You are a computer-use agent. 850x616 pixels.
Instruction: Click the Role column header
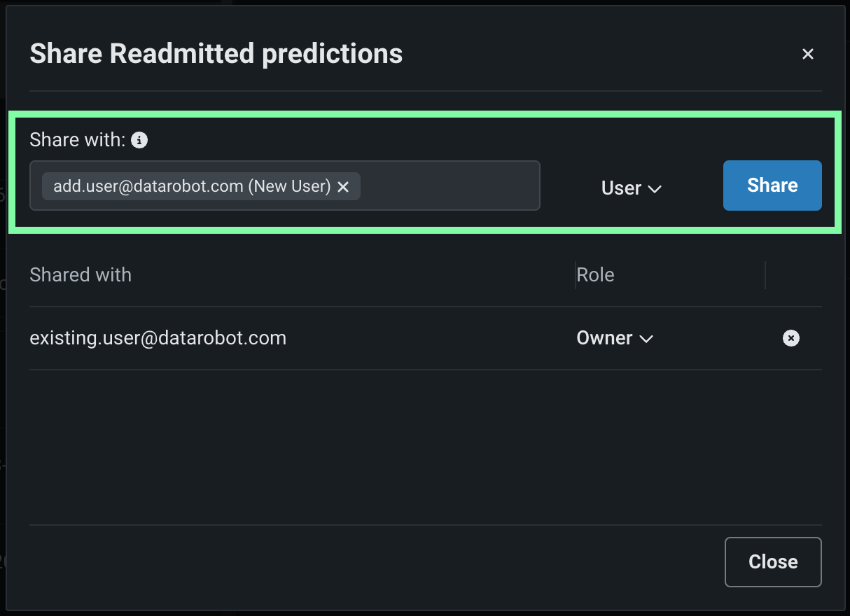[x=595, y=274]
